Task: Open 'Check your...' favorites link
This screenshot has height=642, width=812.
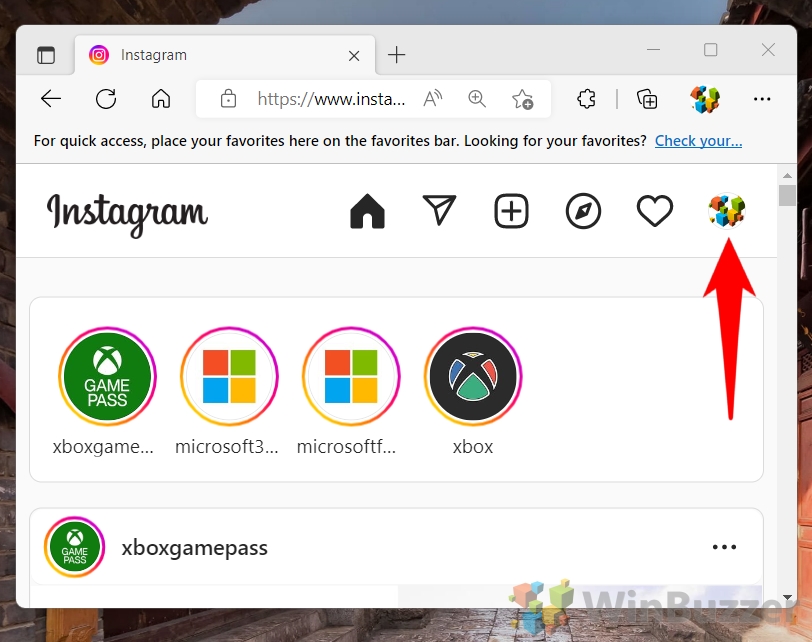Action: tap(698, 140)
